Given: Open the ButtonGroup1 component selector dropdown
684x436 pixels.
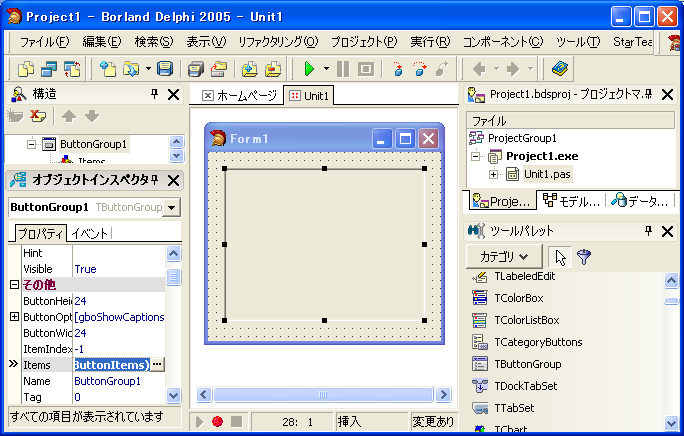Looking at the screenshot, I should pos(172,208).
